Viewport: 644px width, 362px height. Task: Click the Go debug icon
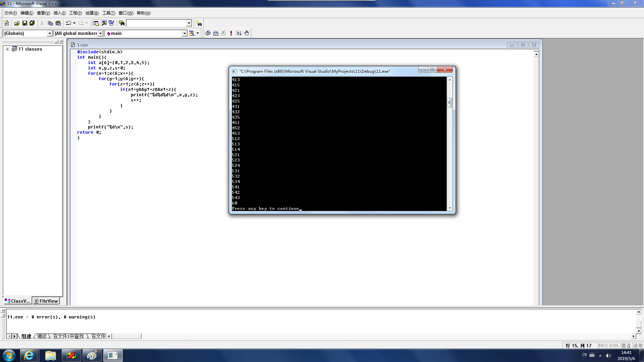coord(239,33)
